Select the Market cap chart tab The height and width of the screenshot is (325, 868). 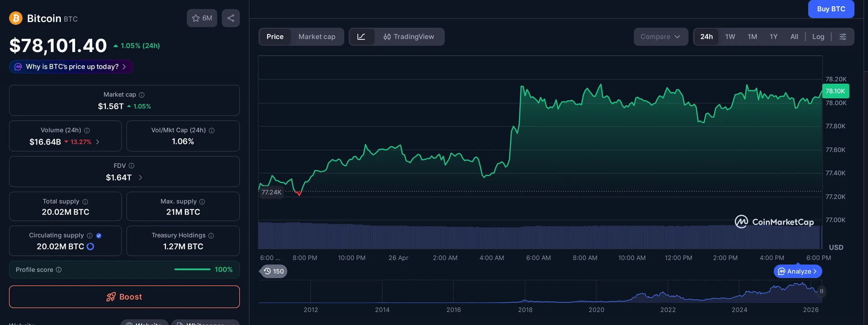(x=317, y=37)
